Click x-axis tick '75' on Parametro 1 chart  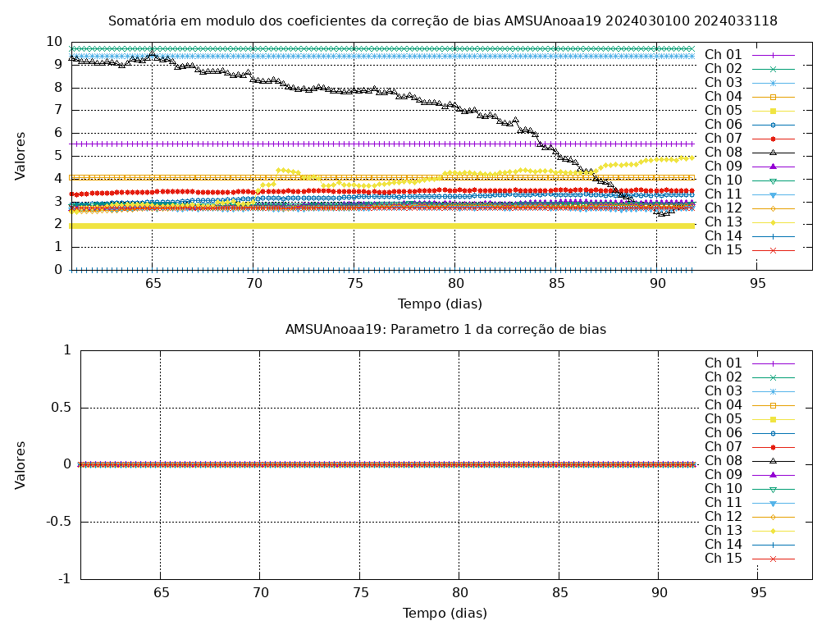(x=361, y=592)
